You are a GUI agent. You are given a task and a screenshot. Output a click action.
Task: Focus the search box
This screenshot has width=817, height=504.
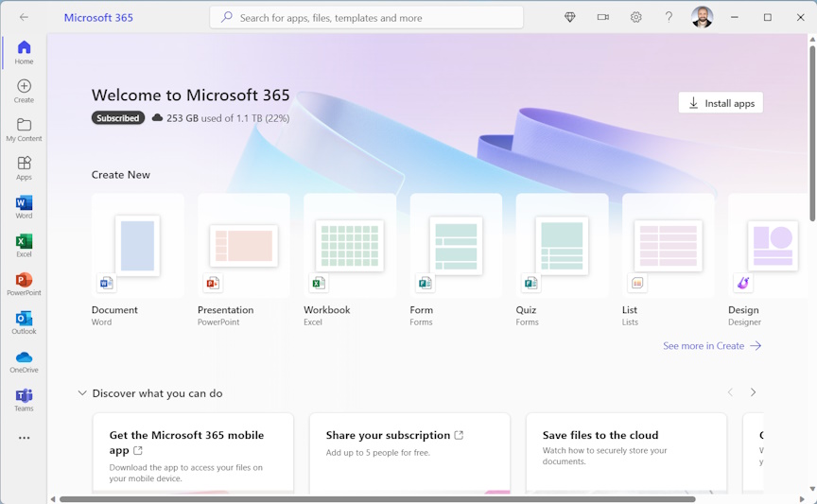coord(366,18)
